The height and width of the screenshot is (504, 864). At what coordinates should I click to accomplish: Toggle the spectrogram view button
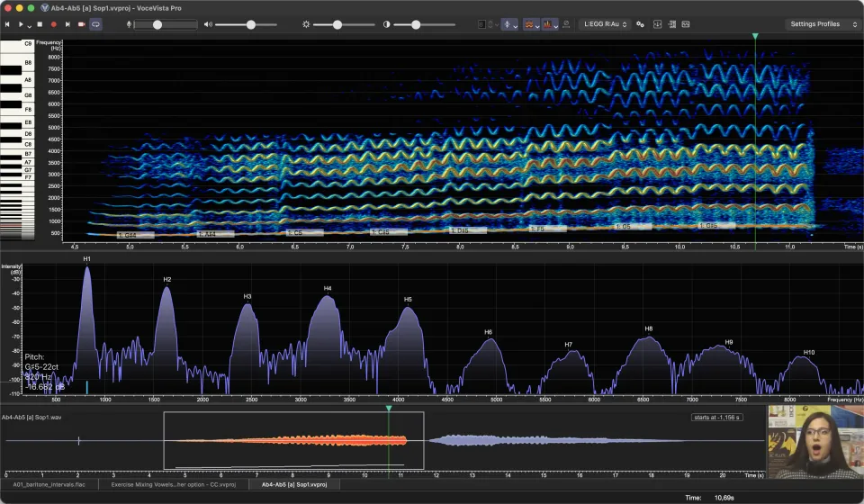click(528, 24)
